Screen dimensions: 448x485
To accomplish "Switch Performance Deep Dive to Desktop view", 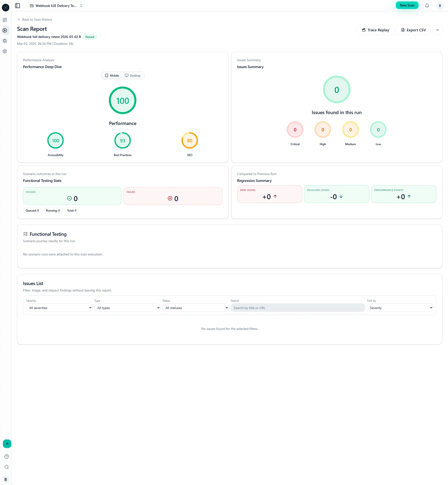I will pyautogui.click(x=133, y=75).
